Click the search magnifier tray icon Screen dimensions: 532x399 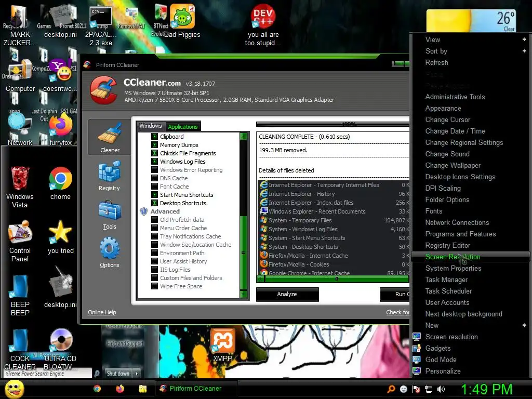click(x=391, y=389)
